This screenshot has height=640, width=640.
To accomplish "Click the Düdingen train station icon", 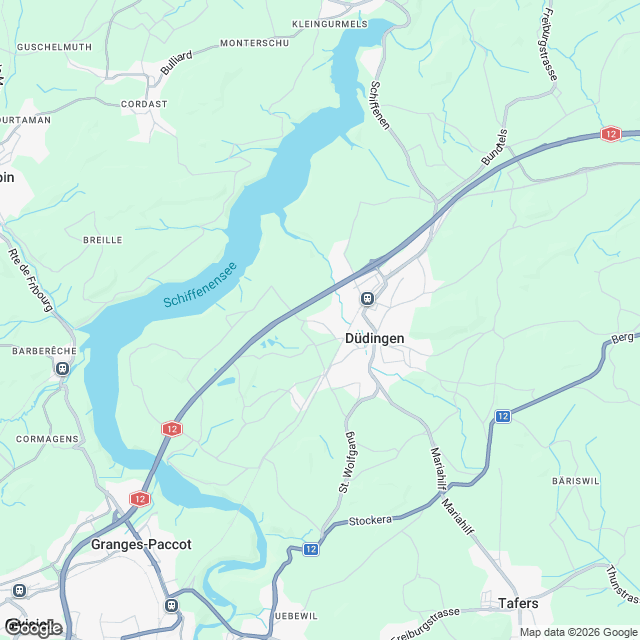I will click(x=367, y=298).
